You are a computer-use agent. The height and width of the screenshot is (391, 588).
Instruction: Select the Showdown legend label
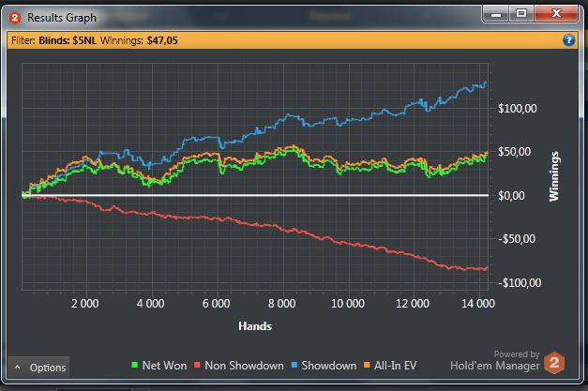(329, 366)
